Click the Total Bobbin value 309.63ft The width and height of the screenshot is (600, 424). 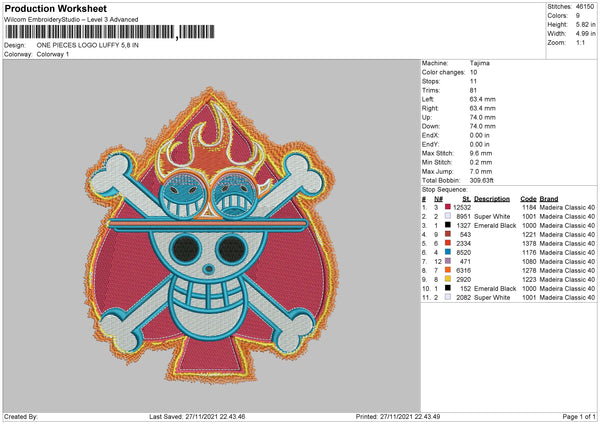(x=481, y=180)
